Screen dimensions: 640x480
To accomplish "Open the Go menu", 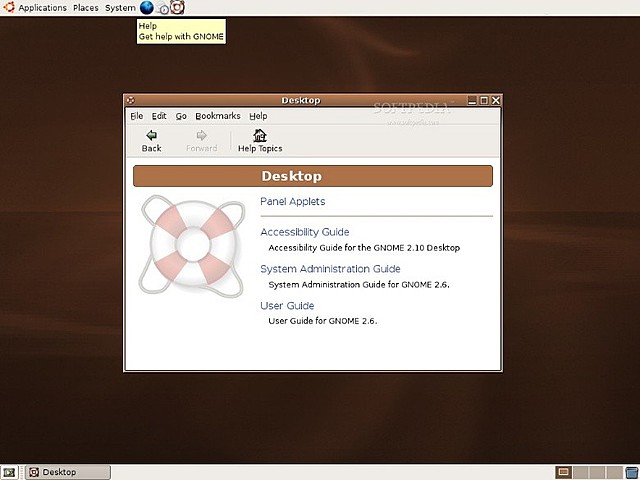I will (x=181, y=116).
